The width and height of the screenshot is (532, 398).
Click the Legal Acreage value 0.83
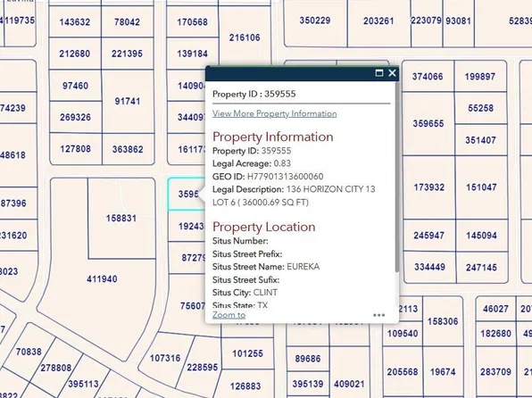[x=282, y=163]
